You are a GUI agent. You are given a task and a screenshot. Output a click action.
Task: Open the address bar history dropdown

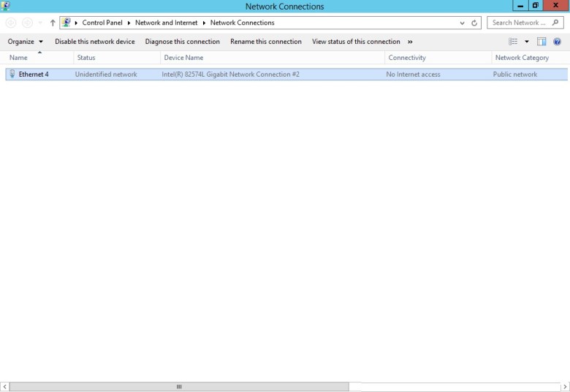(x=463, y=23)
